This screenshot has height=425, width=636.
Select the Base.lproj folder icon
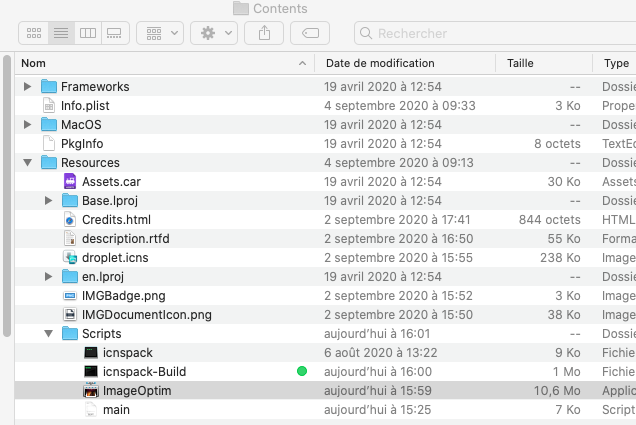tap(70, 200)
